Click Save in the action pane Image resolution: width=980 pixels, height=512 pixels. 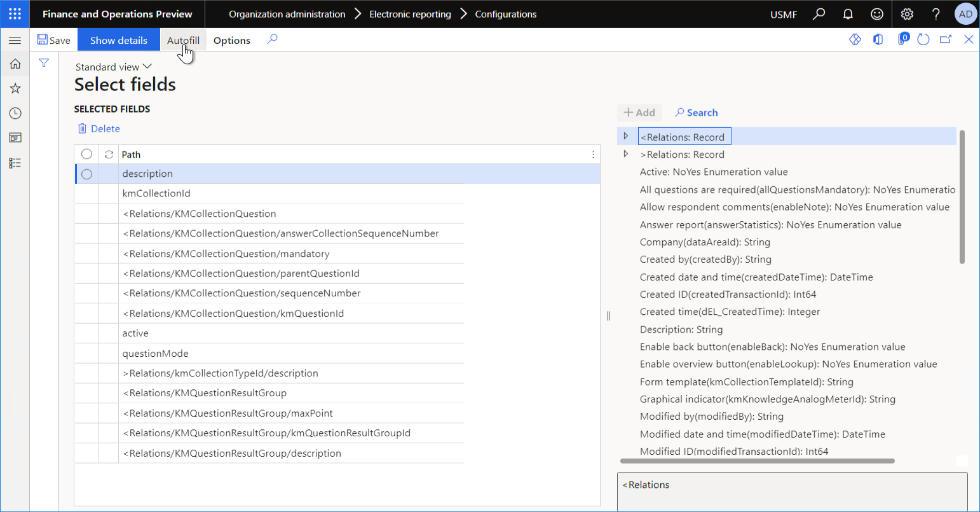coord(54,40)
